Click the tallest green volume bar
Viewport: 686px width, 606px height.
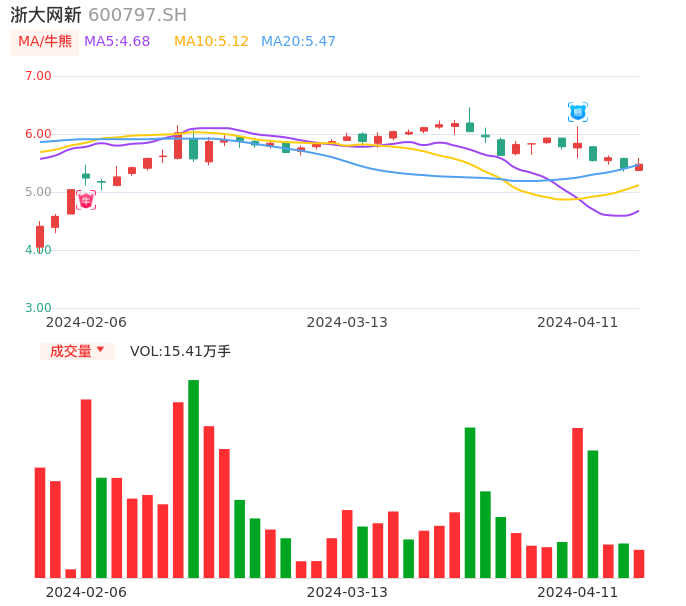pos(193,479)
